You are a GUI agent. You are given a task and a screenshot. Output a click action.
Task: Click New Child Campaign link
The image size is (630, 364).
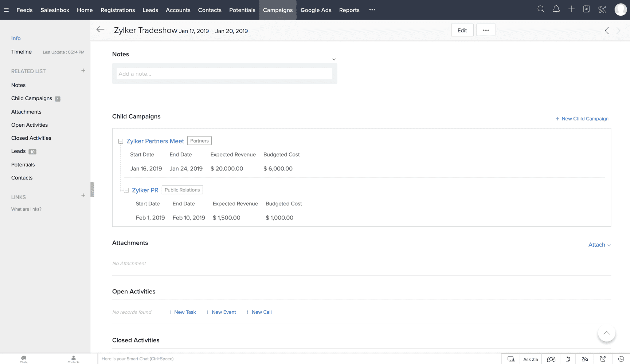coord(582,119)
